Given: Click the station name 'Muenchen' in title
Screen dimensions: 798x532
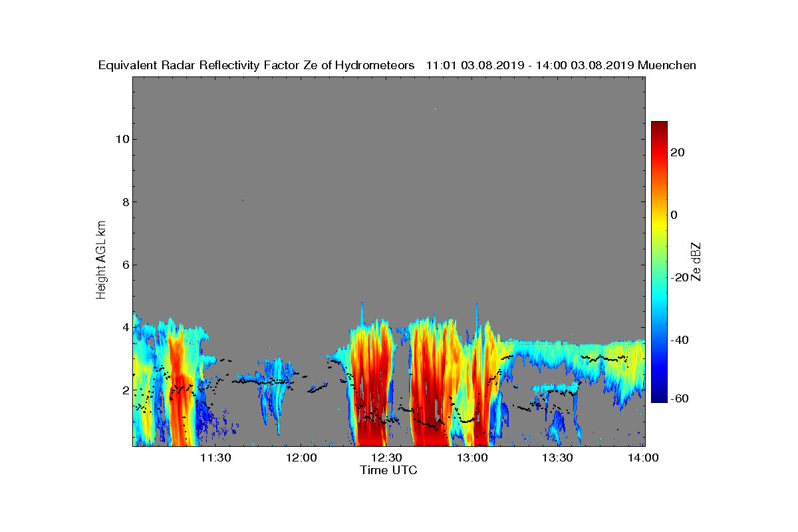Looking at the screenshot, I should pos(667,65).
